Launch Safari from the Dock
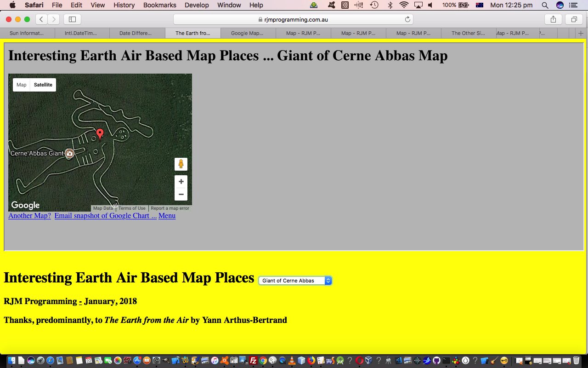 (50, 361)
